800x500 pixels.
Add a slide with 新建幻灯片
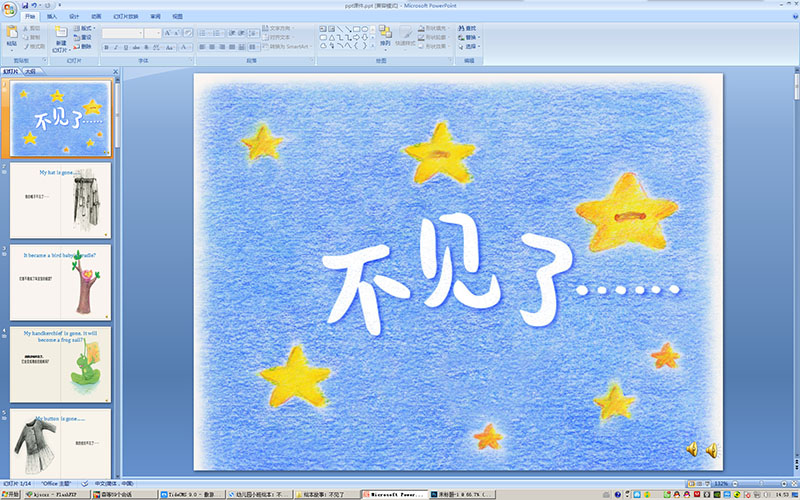pos(61,39)
